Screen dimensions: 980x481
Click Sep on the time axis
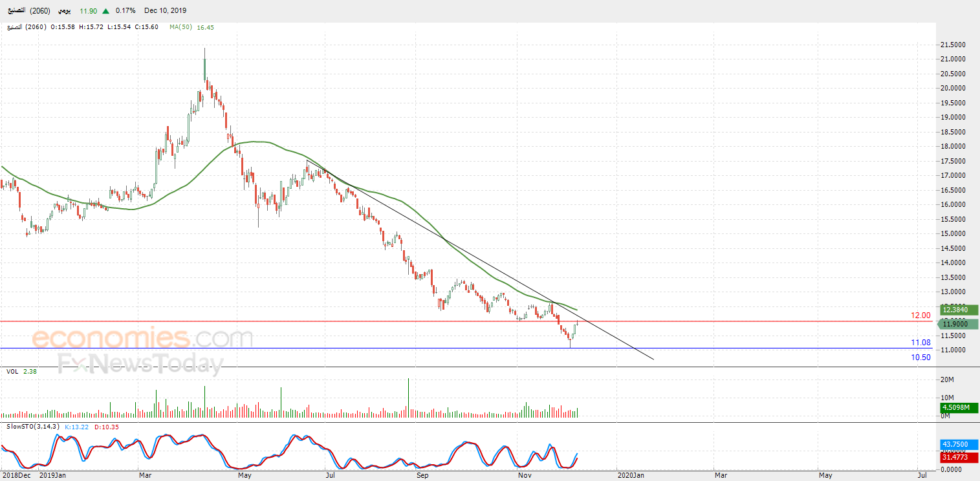coord(422,476)
